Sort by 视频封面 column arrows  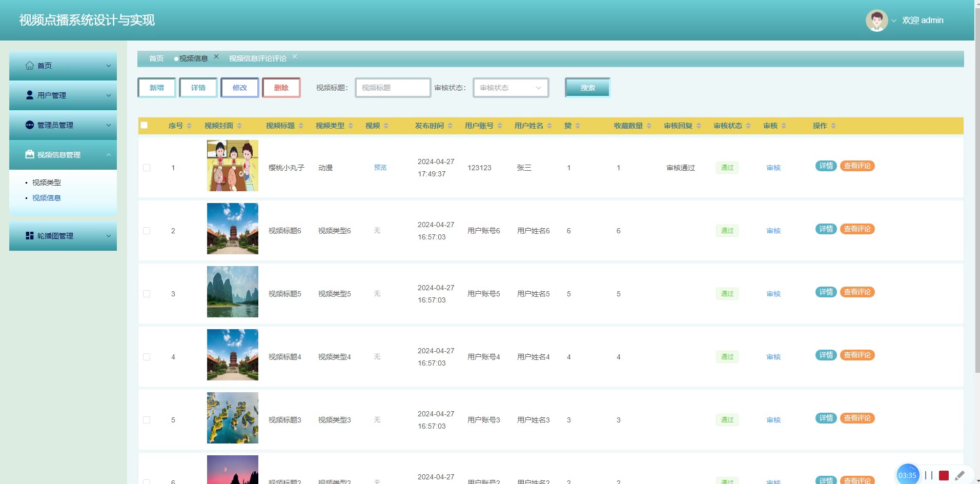(239, 126)
